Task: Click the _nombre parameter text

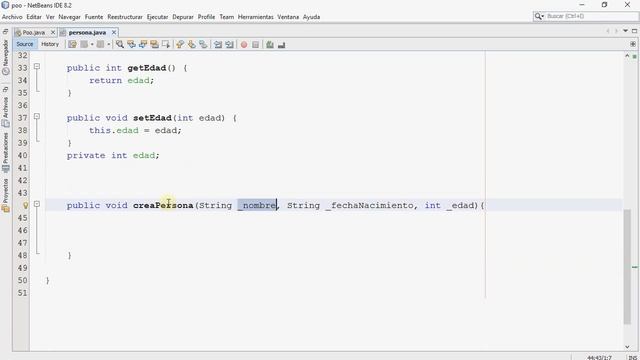Action: click(x=257, y=205)
